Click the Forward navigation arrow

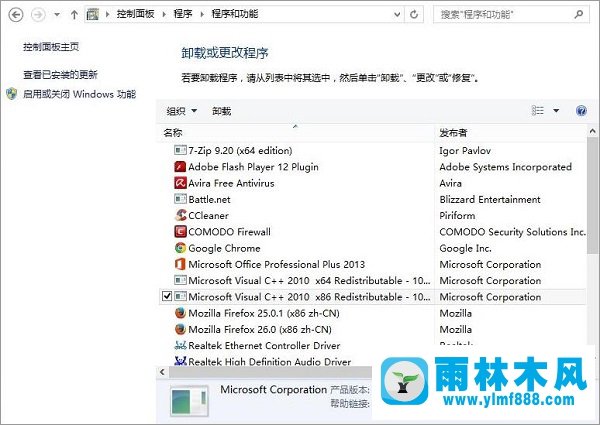click(38, 15)
